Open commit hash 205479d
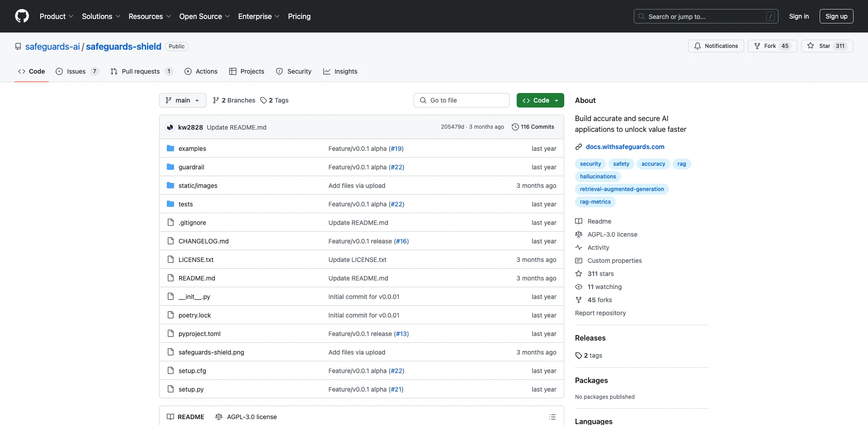The height and width of the screenshot is (425, 868). (x=453, y=127)
